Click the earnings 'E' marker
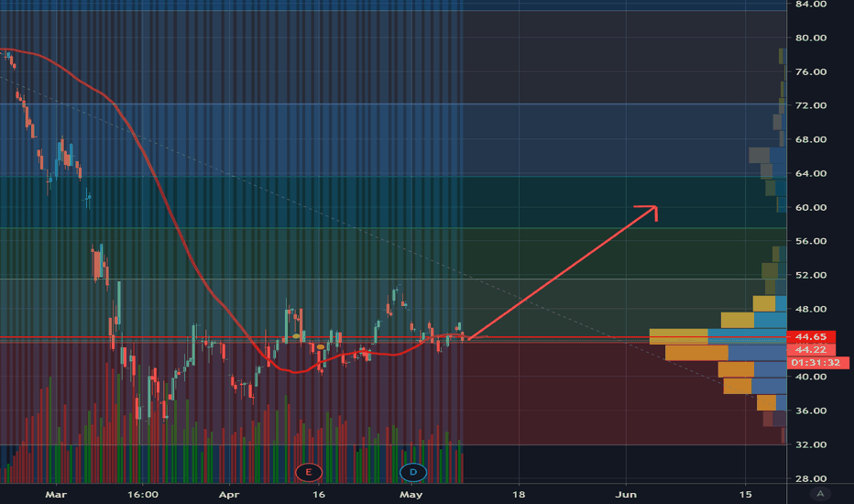 point(309,472)
